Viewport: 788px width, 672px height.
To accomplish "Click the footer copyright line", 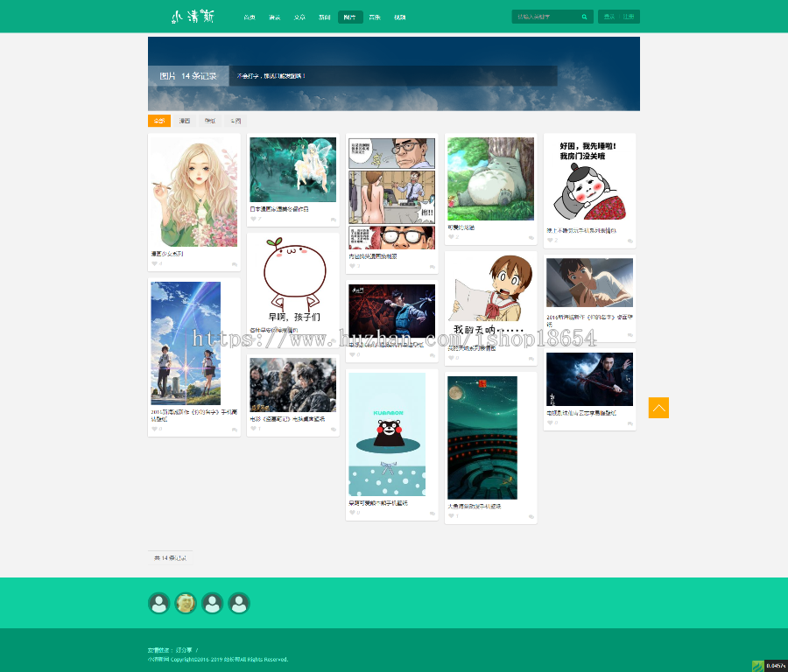I will pyautogui.click(x=218, y=660).
